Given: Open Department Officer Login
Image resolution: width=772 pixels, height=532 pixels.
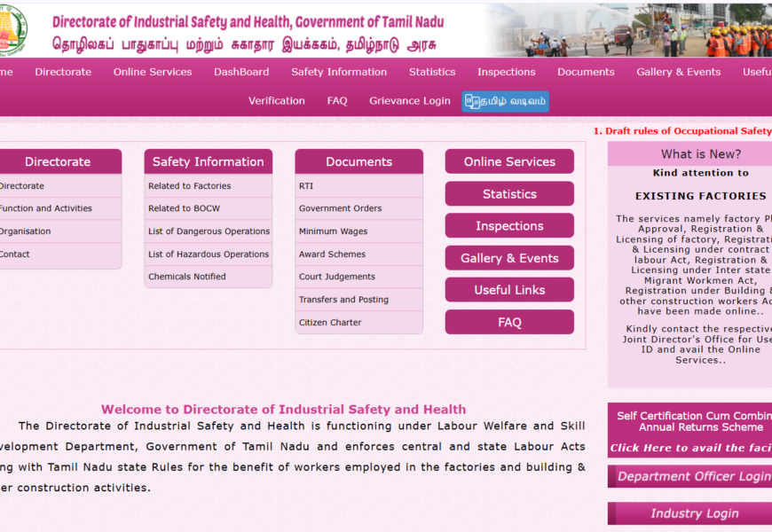Looking at the screenshot, I should [x=692, y=476].
